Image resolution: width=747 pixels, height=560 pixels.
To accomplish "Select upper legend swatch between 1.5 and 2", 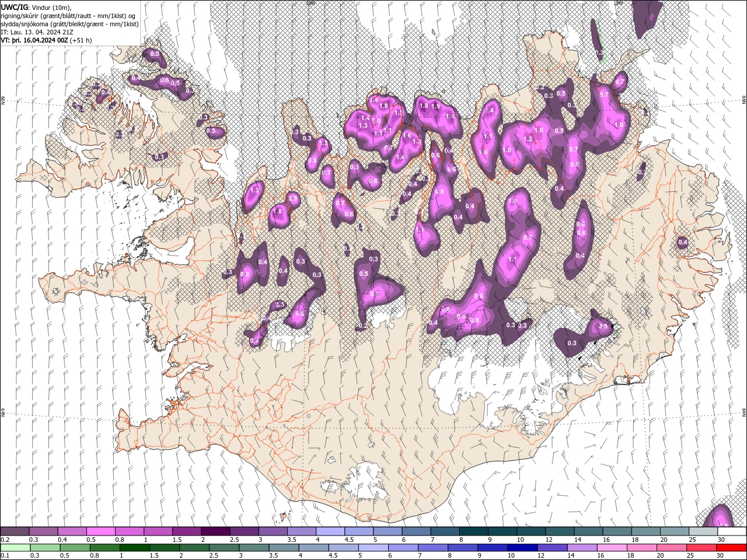I will 187,531.
